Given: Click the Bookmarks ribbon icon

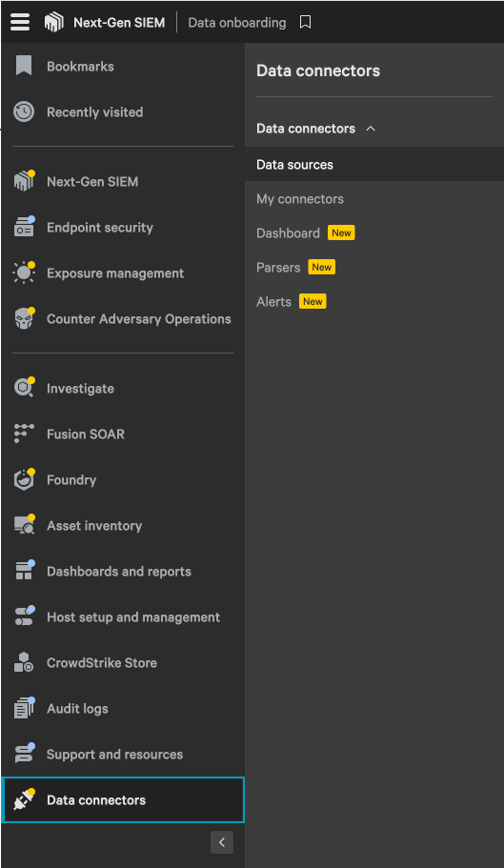Looking at the screenshot, I should (24, 66).
